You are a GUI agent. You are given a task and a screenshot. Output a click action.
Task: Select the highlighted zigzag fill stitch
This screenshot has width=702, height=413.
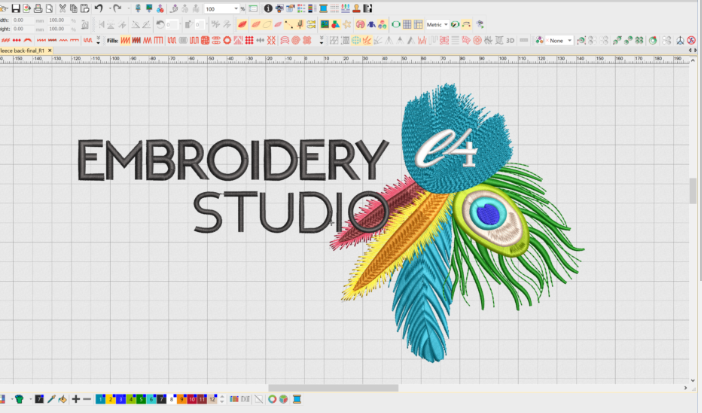pyautogui.click(x=125, y=41)
